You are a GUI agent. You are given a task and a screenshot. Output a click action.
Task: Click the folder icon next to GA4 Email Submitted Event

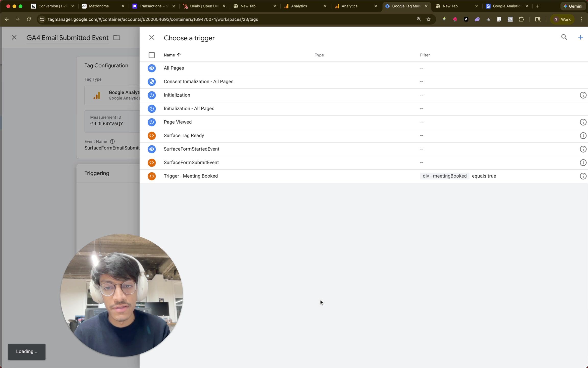(x=116, y=37)
